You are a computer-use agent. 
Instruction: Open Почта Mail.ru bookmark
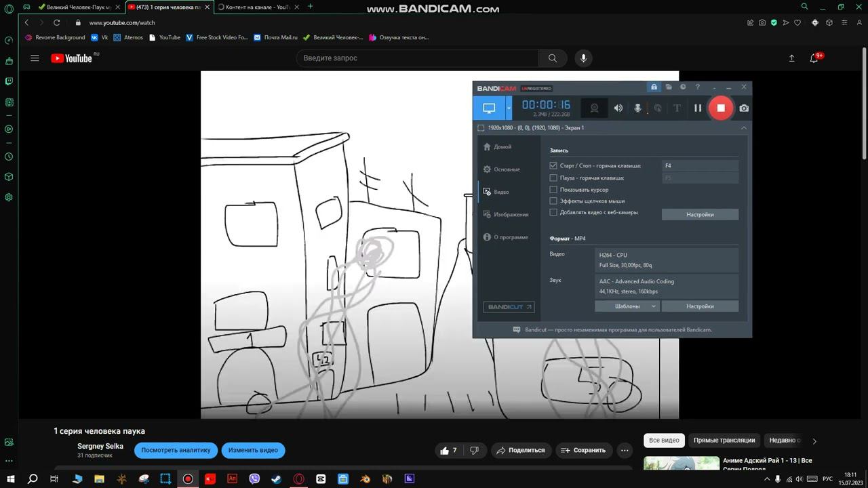[275, 37]
